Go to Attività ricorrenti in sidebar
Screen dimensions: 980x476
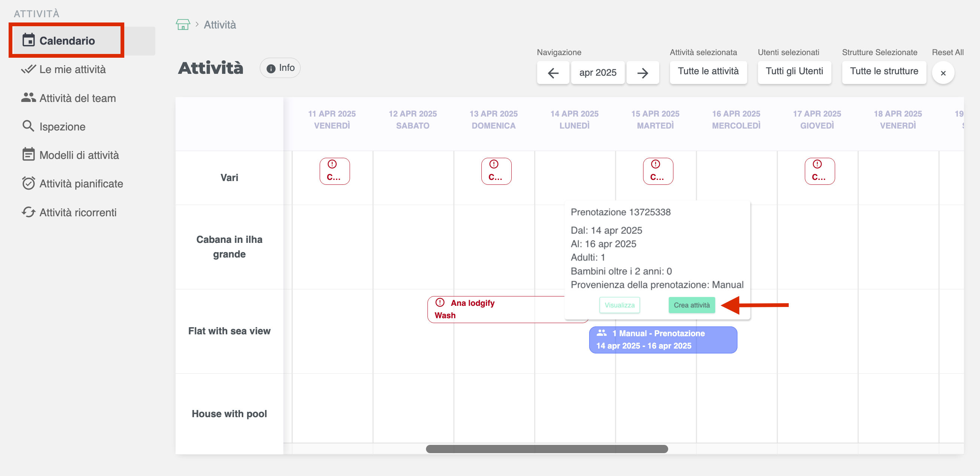[77, 213]
